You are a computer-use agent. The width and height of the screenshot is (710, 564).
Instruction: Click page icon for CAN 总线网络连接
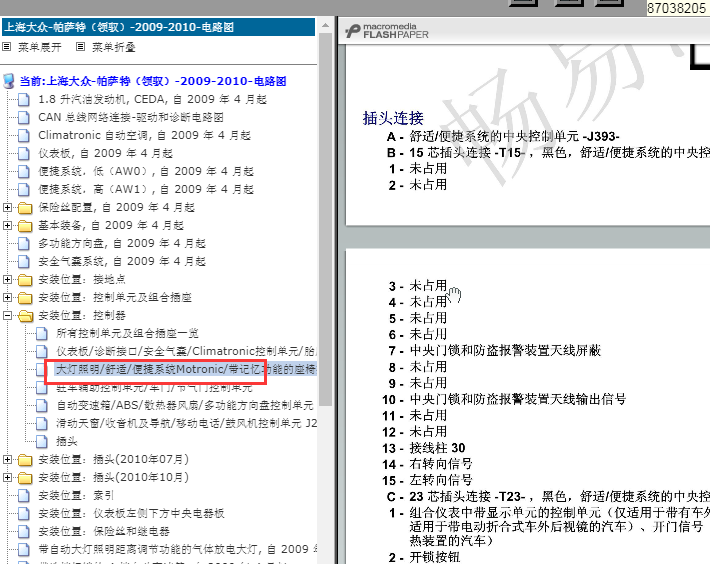pyautogui.click(x=24, y=117)
